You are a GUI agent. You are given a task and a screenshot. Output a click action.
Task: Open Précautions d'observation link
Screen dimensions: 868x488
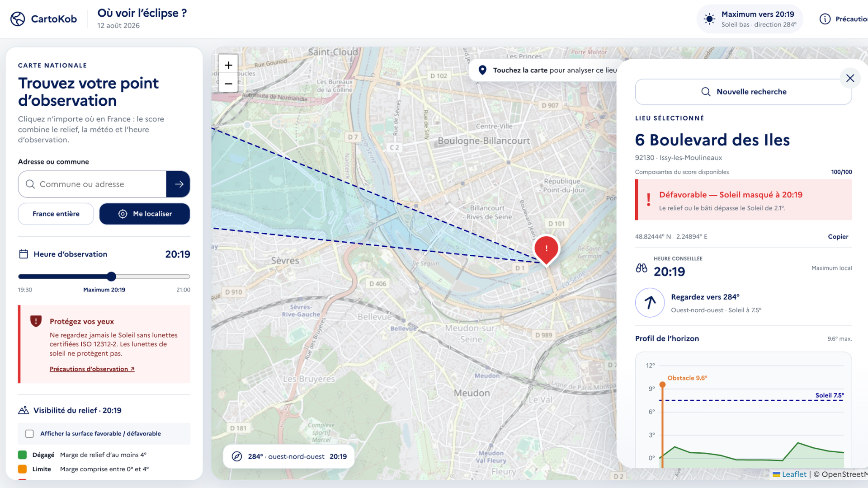click(x=92, y=369)
